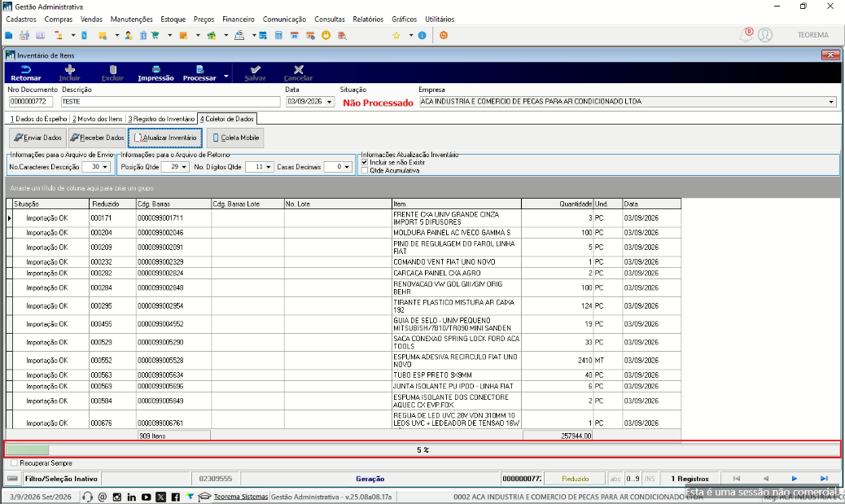Open the LinkedIn icon in status bar
845x504 pixels.
click(132, 497)
